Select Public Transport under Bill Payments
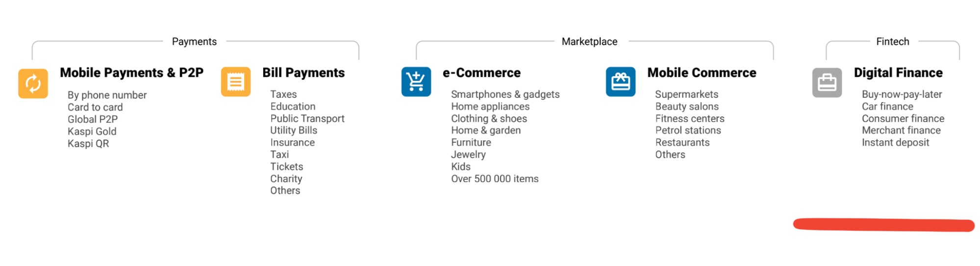This screenshot has width=980, height=266. click(x=307, y=119)
